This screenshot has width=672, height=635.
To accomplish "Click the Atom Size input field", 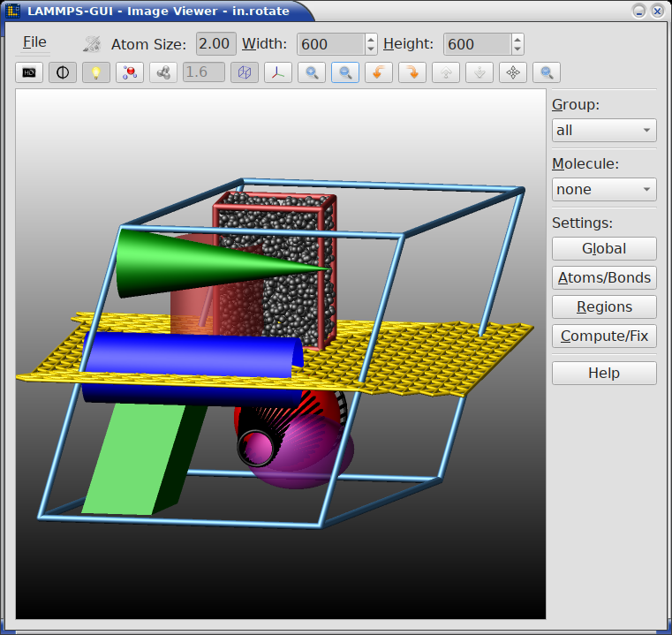I will click(x=215, y=44).
